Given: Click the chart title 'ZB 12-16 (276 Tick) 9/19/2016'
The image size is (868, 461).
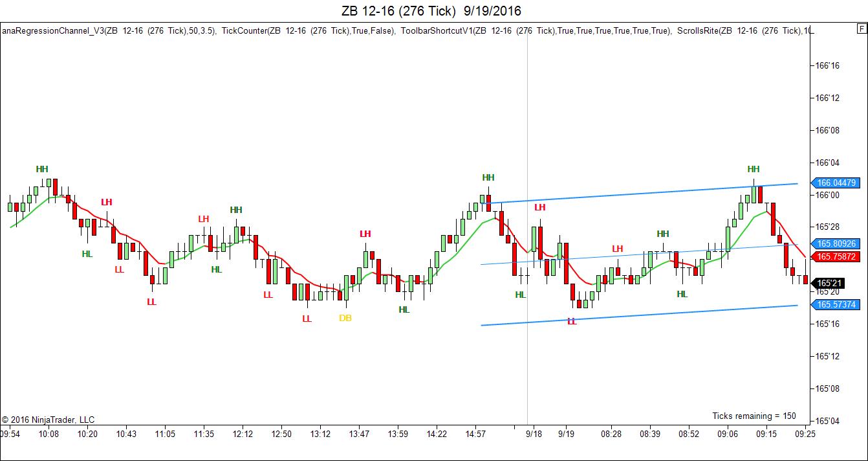Looking at the screenshot, I should [431, 10].
